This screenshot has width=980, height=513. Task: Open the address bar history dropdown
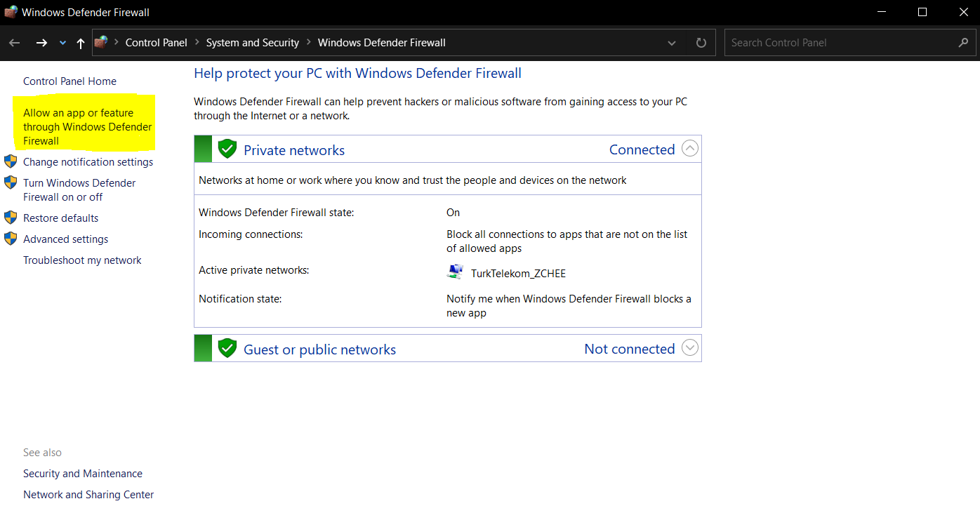[672, 43]
